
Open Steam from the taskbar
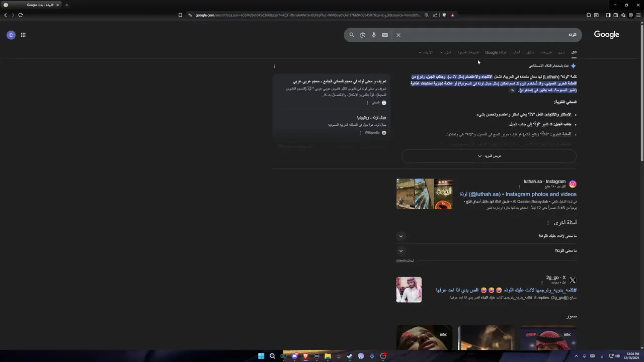[x=350, y=356]
